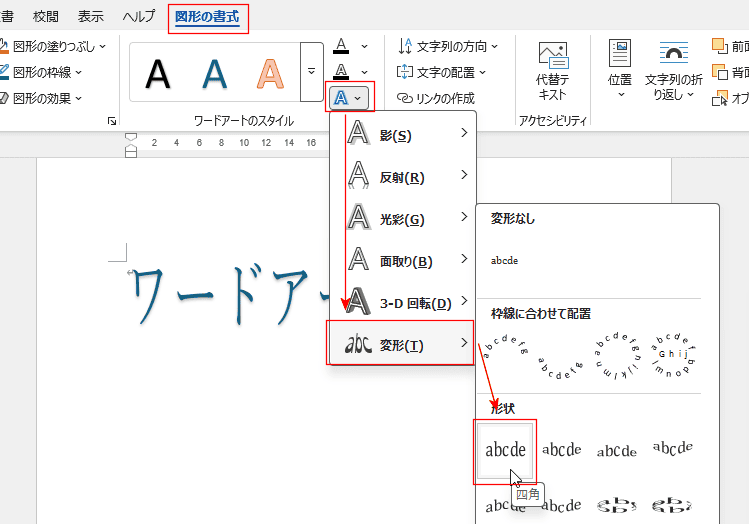
Task: Click the Alt Text (代替テキスト) icon
Action: click(x=552, y=56)
